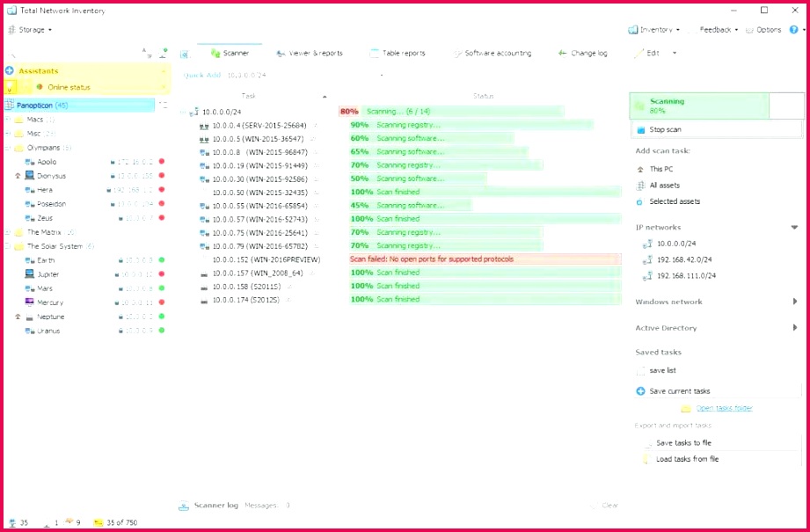Click the Earth asset icon

coord(30,260)
